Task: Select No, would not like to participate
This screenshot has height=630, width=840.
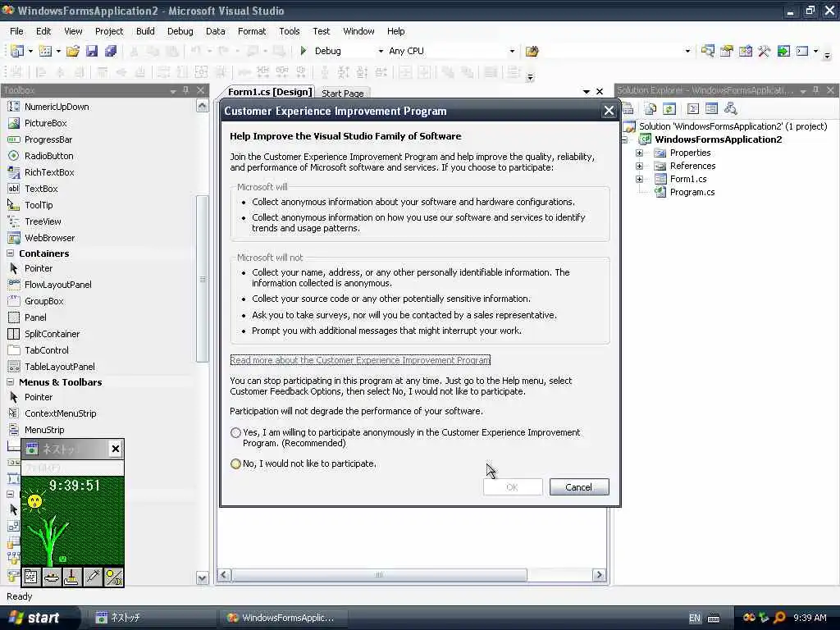Action: (235, 463)
